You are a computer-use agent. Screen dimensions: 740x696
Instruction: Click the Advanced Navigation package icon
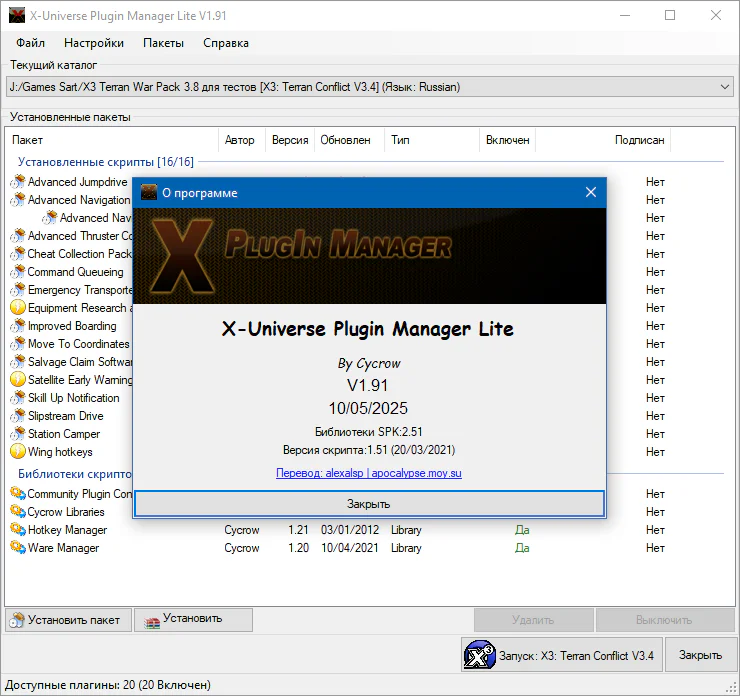[17, 200]
